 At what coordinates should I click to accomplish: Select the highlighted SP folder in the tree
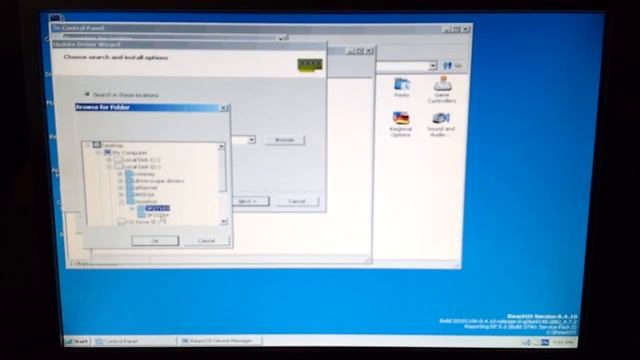click(x=158, y=208)
